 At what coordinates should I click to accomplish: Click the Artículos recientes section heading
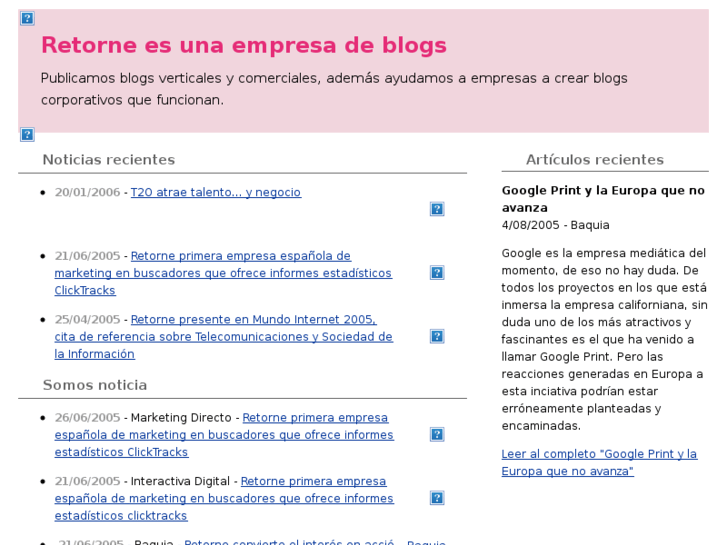tap(595, 160)
